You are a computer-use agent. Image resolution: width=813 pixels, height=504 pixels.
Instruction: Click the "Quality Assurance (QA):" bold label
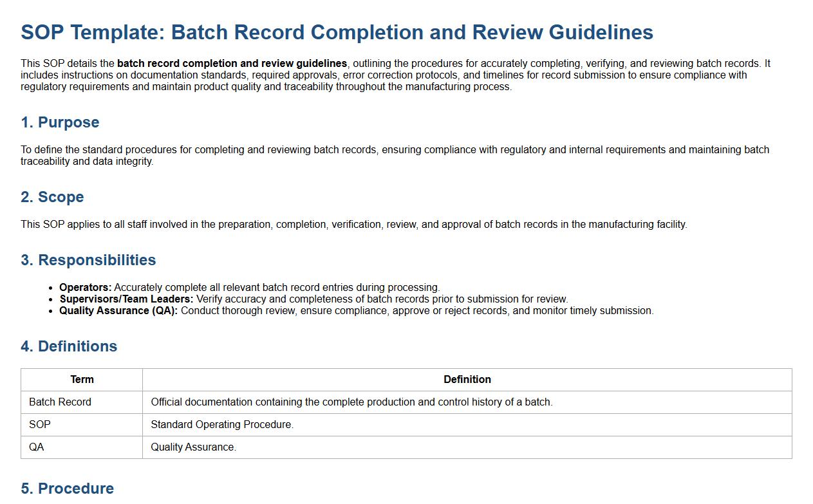(118, 311)
